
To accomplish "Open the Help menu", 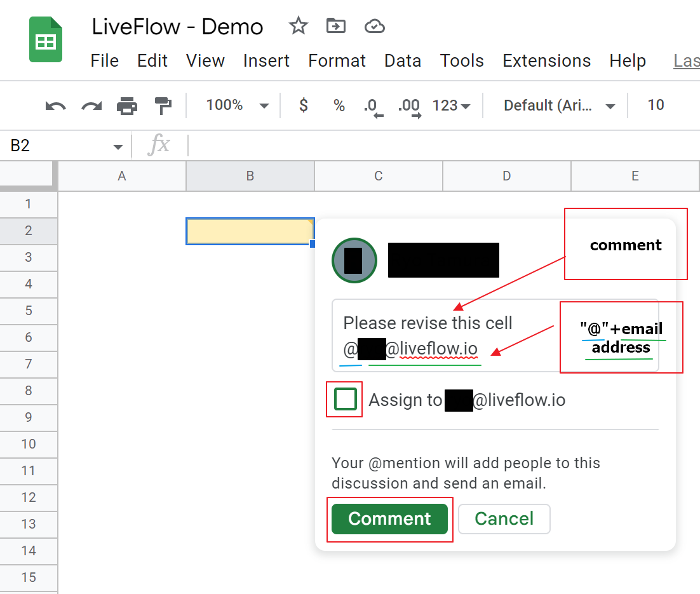I will 628,61.
